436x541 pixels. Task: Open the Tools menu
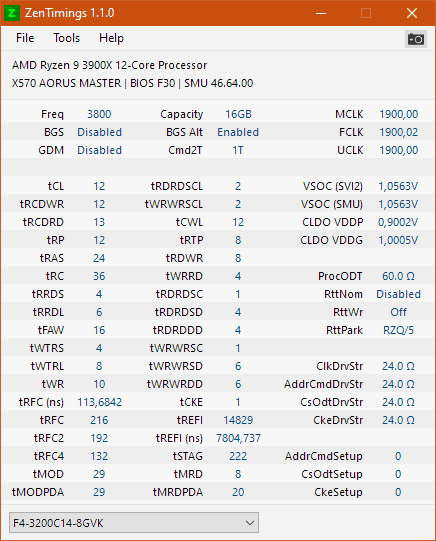click(66, 38)
